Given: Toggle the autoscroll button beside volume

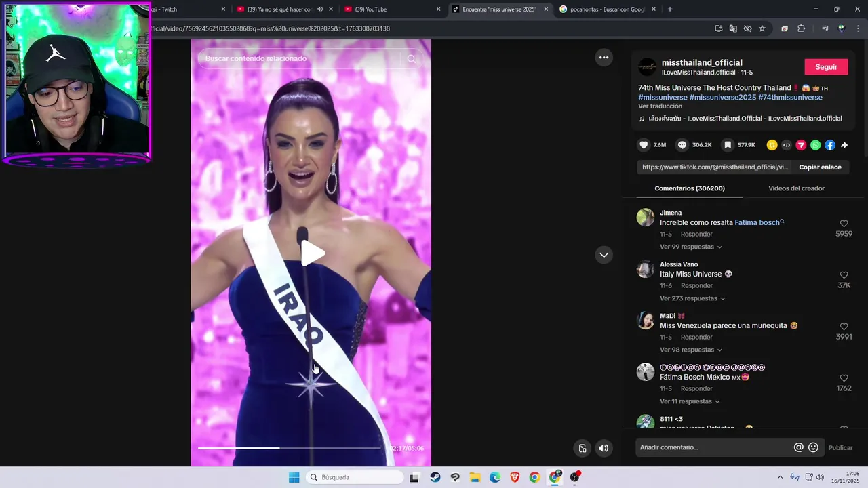Looking at the screenshot, I should tap(582, 448).
